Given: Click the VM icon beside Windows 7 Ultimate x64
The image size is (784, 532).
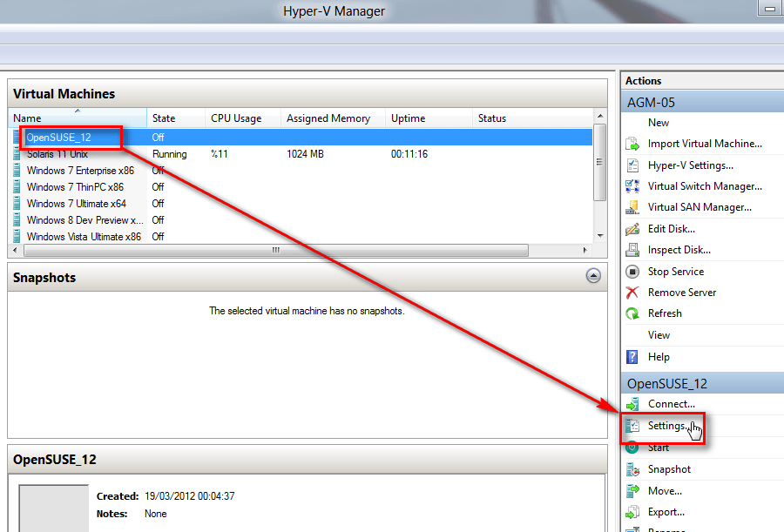Looking at the screenshot, I should 17,204.
